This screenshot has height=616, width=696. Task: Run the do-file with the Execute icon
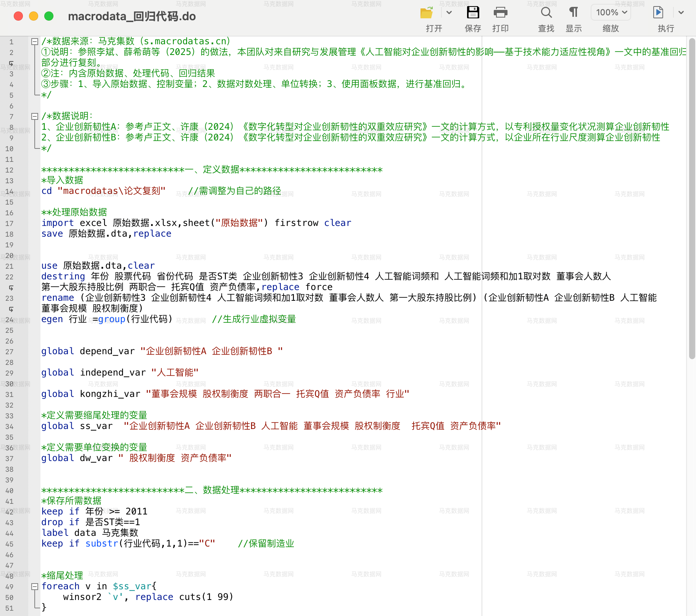(x=658, y=13)
